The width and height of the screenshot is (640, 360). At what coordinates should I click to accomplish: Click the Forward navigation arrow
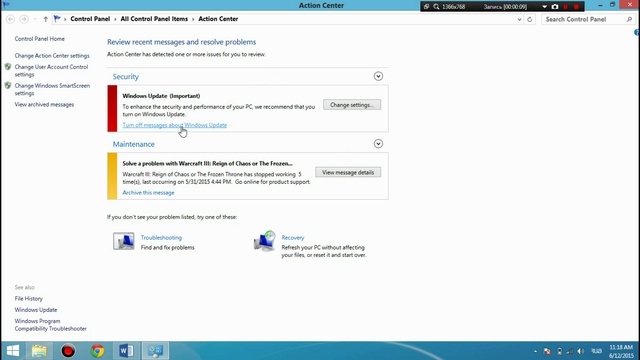coord(24,19)
